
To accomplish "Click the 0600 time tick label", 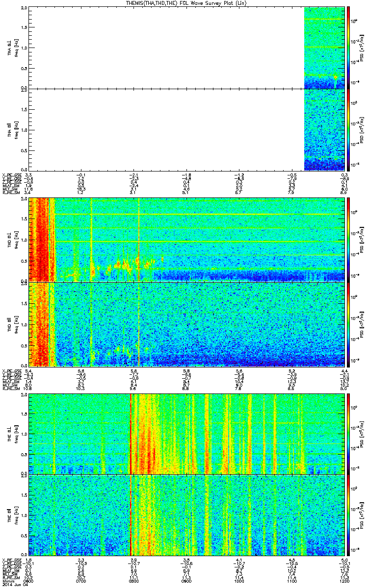I will coord(29,581).
